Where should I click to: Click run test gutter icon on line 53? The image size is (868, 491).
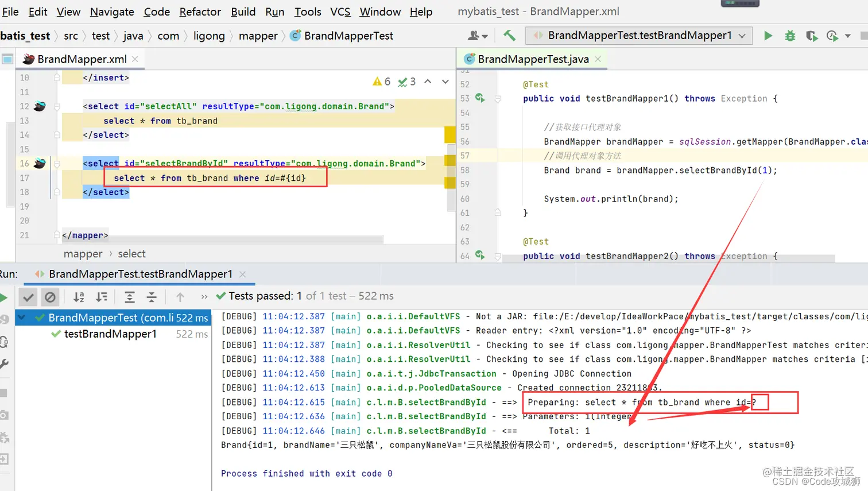480,98
